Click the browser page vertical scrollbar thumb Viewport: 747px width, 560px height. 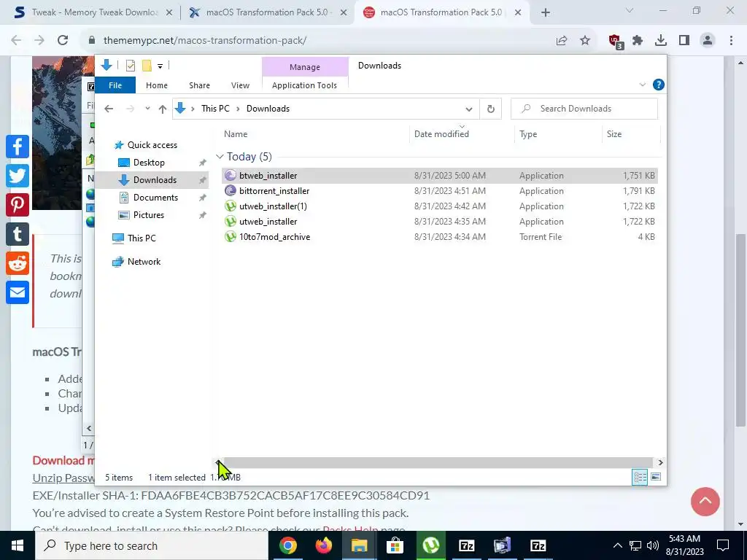(x=740, y=331)
